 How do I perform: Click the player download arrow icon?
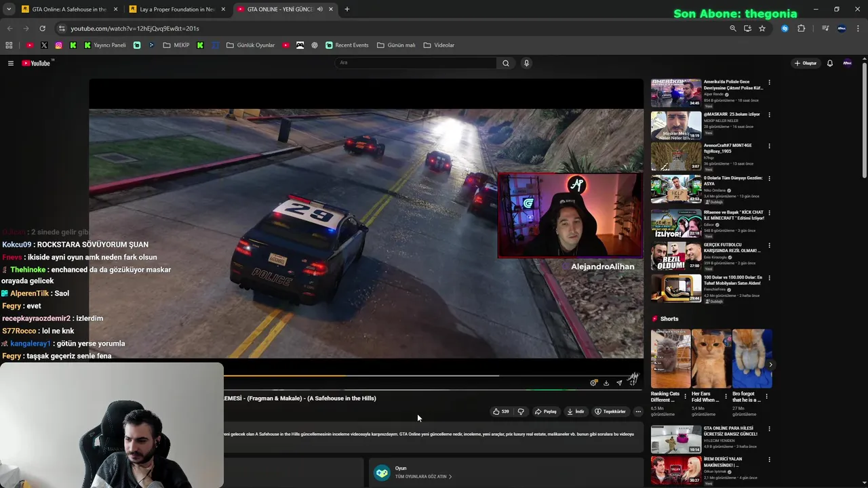point(606,383)
